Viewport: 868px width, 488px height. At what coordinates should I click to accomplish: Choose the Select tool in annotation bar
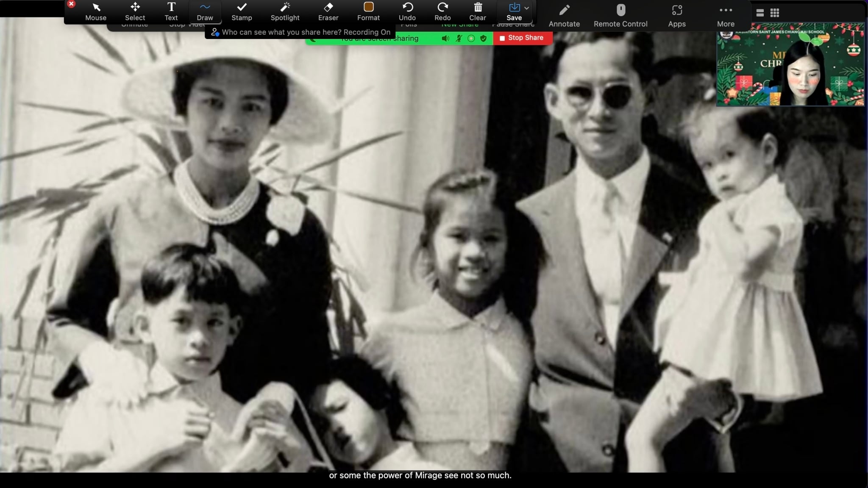(135, 11)
